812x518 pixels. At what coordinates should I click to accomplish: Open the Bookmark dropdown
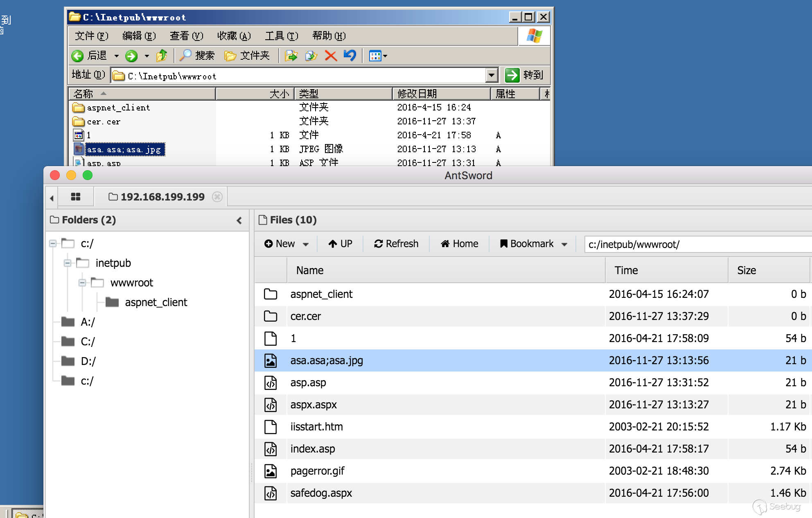pos(533,244)
